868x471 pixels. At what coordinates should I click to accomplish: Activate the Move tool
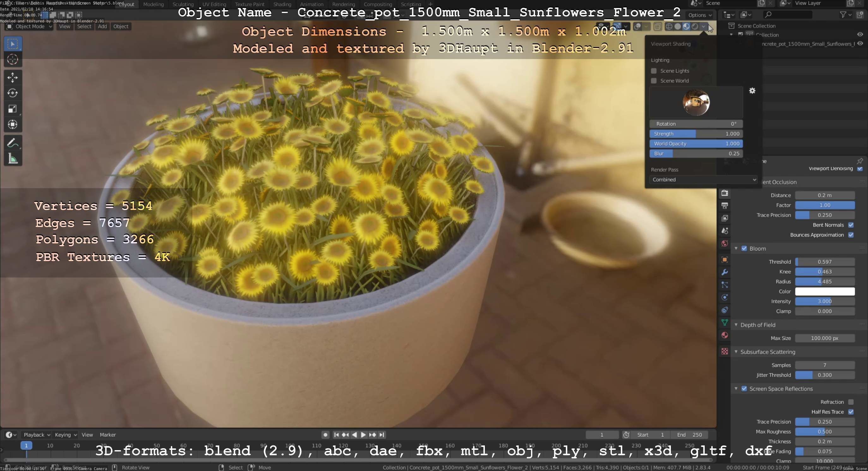coord(13,77)
